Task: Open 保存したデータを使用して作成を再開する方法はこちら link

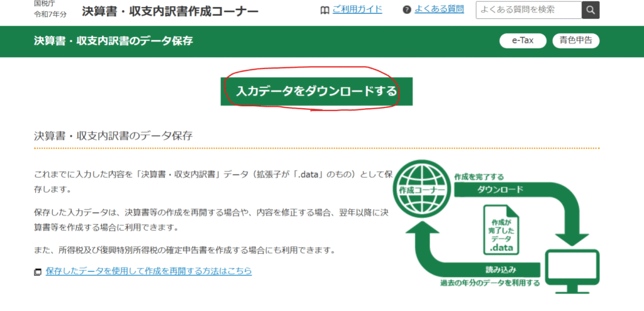Action: [x=148, y=271]
